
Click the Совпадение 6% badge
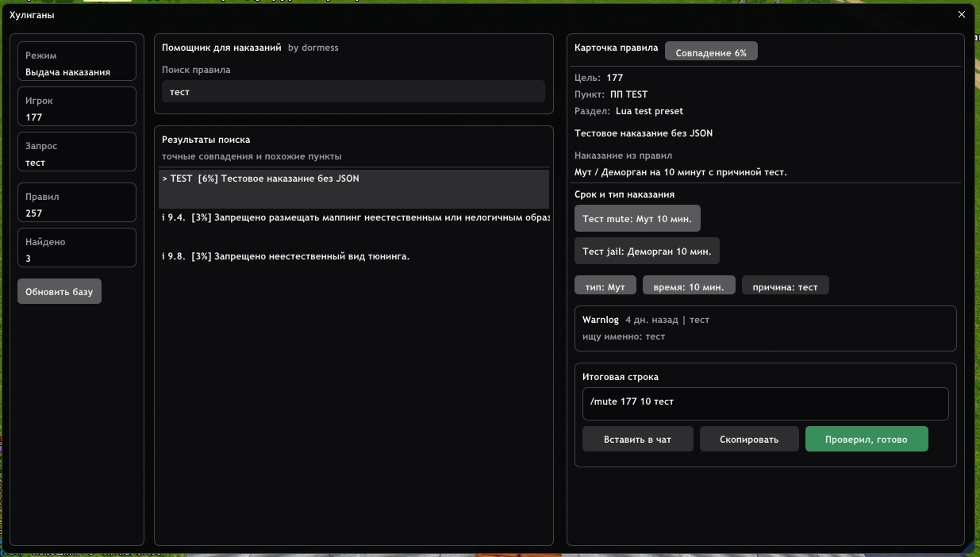[x=711, y=52]
